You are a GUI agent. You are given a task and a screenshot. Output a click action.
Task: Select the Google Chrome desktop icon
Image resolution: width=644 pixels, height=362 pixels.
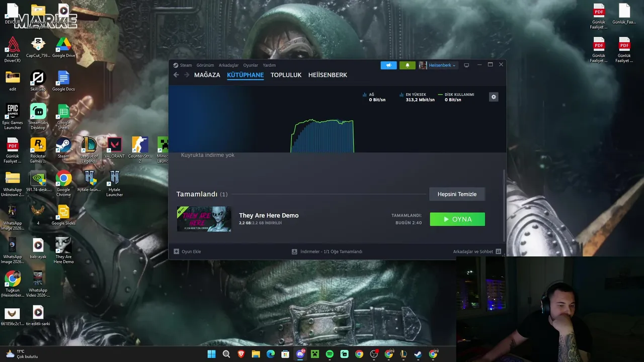point(63,184)
